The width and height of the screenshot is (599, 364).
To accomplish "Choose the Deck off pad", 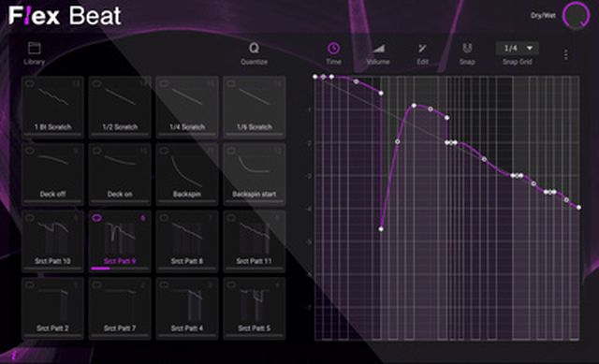I will (52, 174).
